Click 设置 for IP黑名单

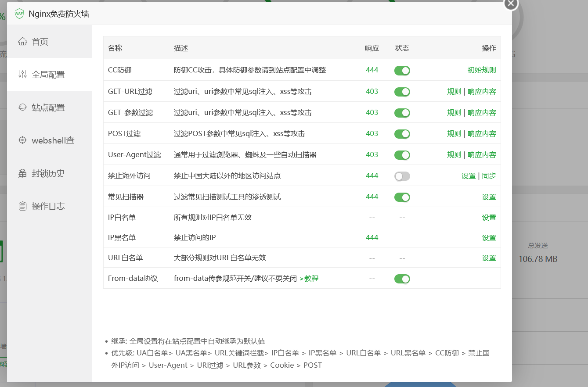click(x=489, y=237)
